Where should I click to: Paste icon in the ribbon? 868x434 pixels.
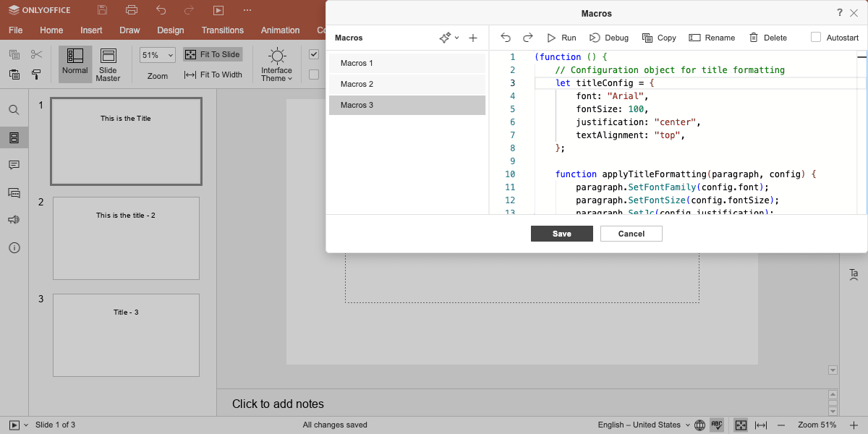pos(14,74)
